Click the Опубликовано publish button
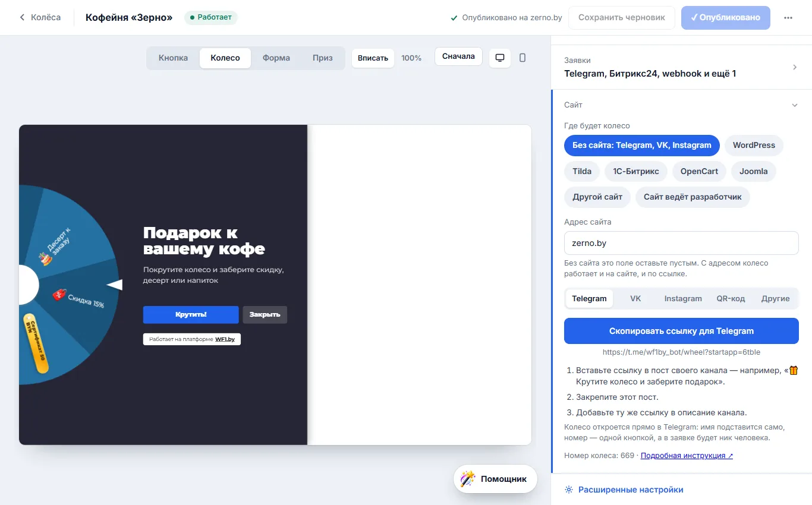 click(726, 18)
